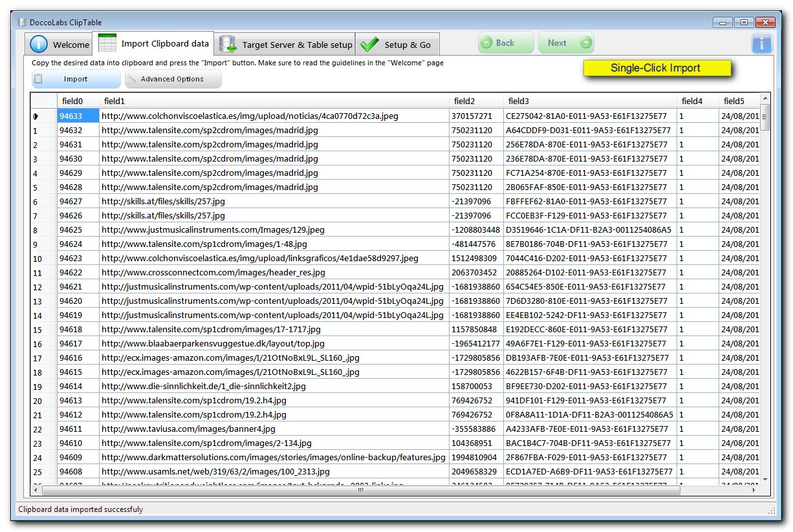This screenshot has height=532, width=793.
Task: Select the crossconnectcom header_res.jpg cell
Action: point(274,272)
